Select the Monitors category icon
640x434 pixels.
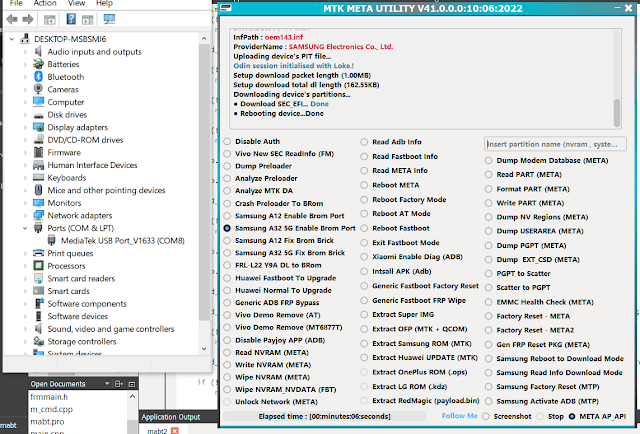tap(38, 203)
